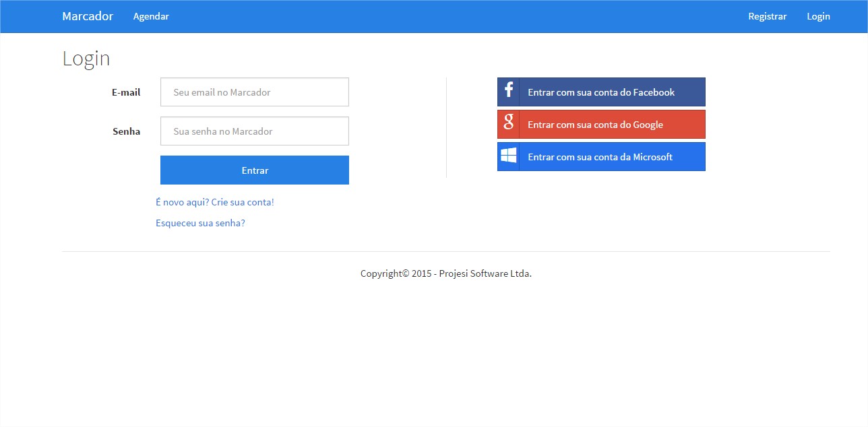Open the Marcador brand link
868x427 pixels.
[x=88, y=16]
